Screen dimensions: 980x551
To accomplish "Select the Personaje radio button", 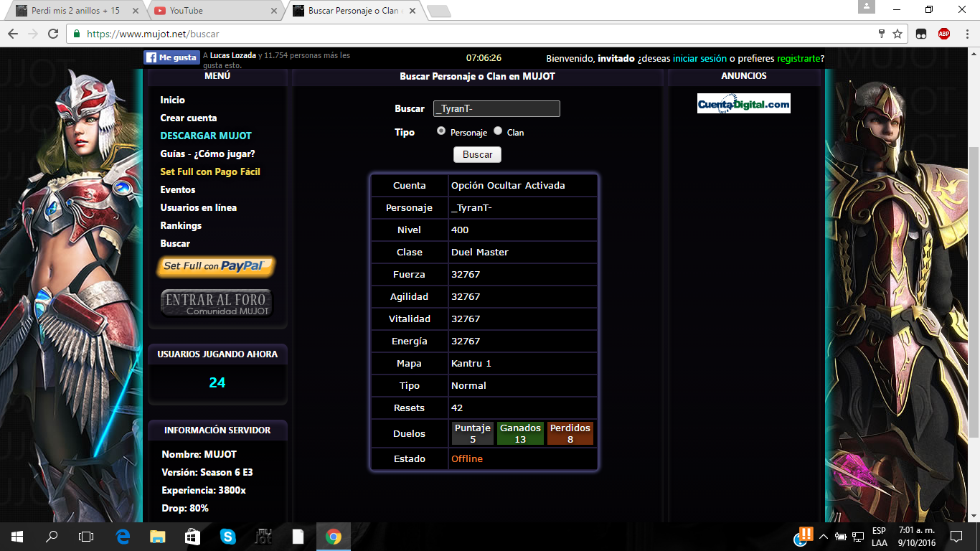I will (x=441, y=131).
